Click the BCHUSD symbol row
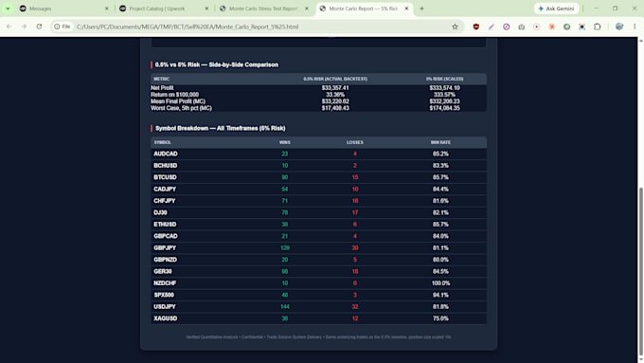The height and width of the screenshot is (363, 644). (x=319, y=166)
